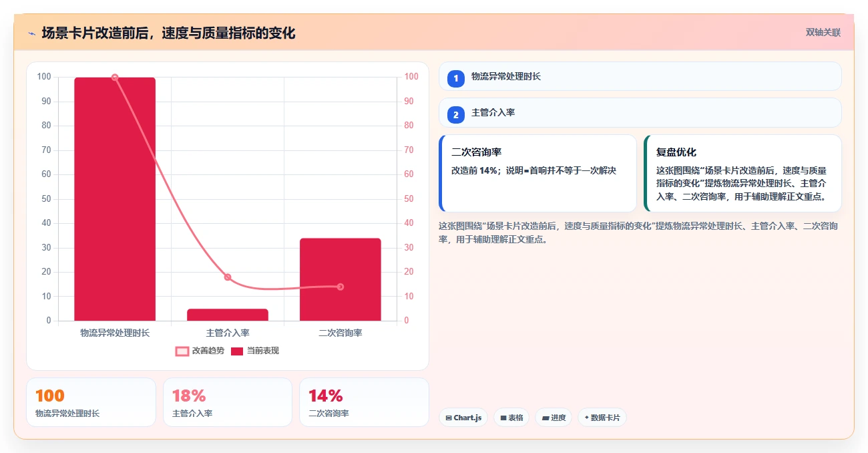Click the 复盘优化 card title
868x453 pixels.
click(x=676, y=152)
